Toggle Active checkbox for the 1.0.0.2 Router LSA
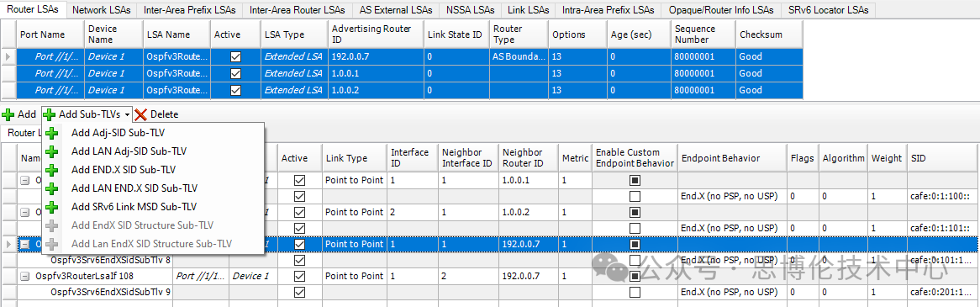The image size is (980, 307). point(235,90)
